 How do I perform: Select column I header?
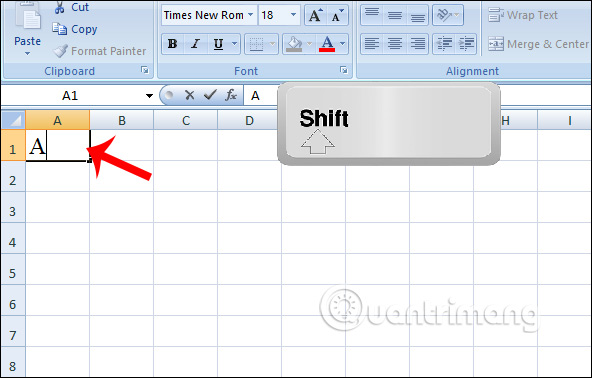(569, 120)
